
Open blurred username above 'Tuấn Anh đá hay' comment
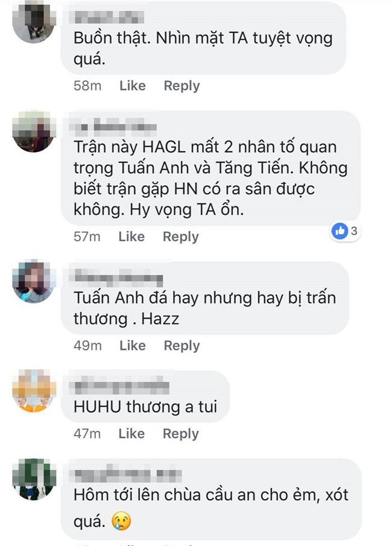click(x=116, y=277)
